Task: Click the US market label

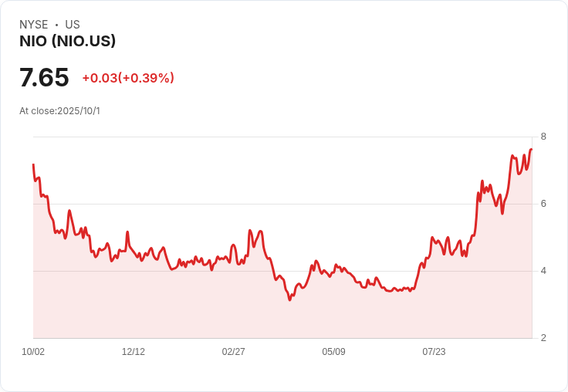Action: point(73,25)
